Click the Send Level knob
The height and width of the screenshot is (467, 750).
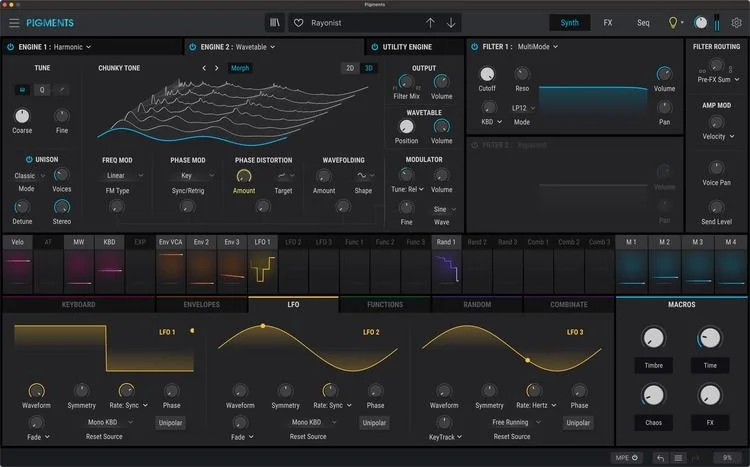coord(716,207)
